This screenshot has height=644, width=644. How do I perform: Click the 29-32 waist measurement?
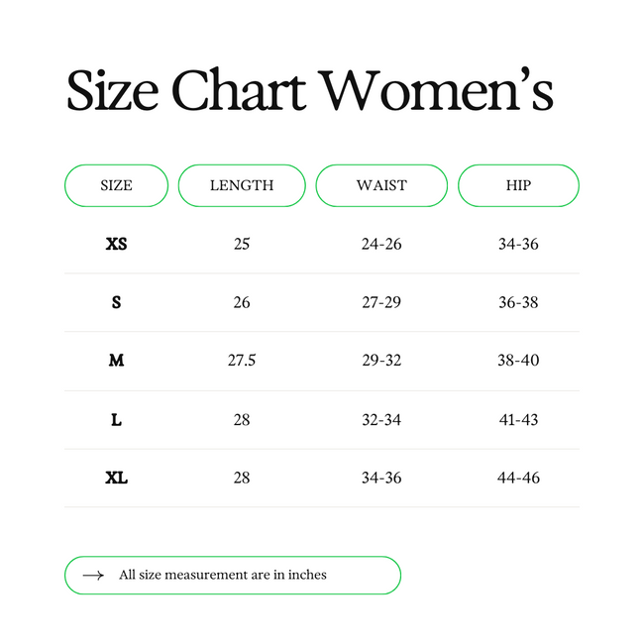(381, 361)
